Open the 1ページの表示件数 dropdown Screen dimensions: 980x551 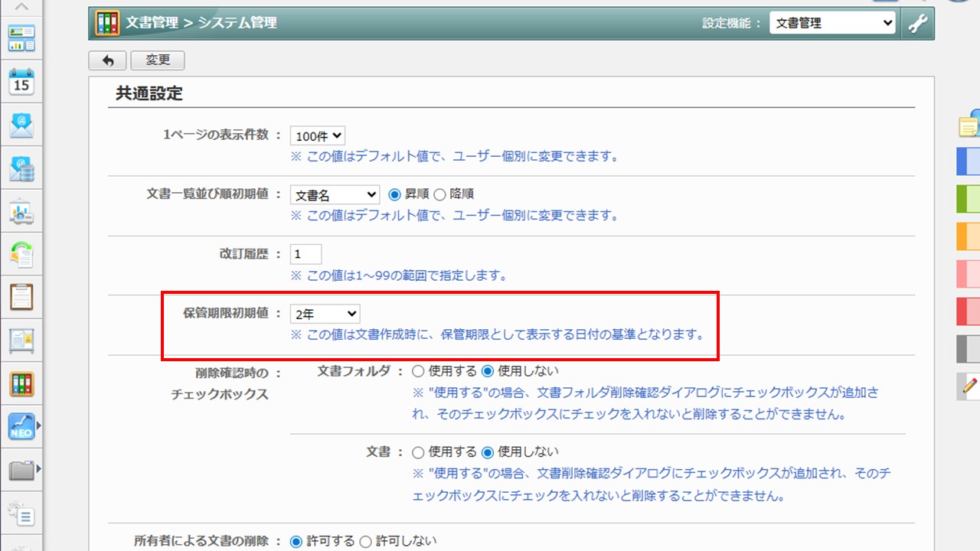(x=318, y=136)
